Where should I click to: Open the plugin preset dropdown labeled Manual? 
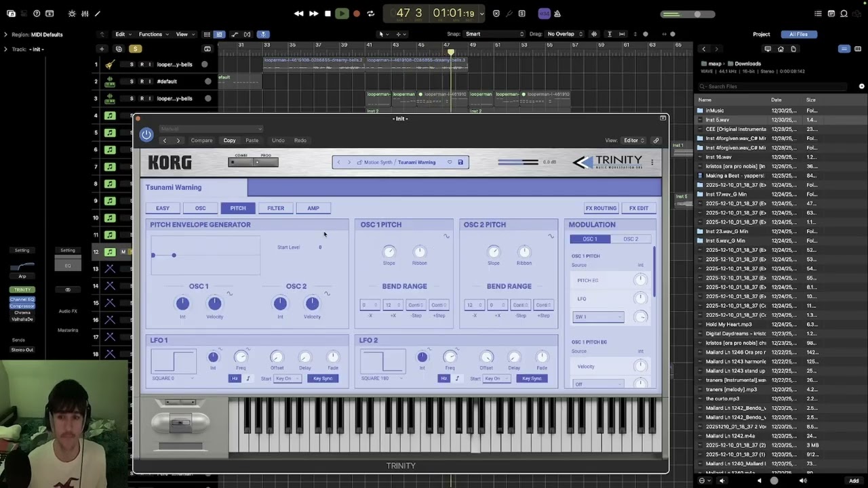(x=211, y=129)
